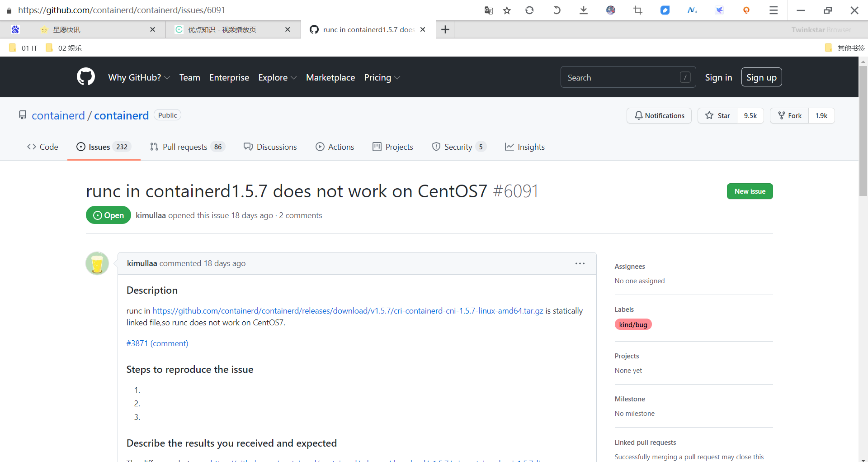Open the Issues tab
868x462 pixels.
click(x=104, y=147)
